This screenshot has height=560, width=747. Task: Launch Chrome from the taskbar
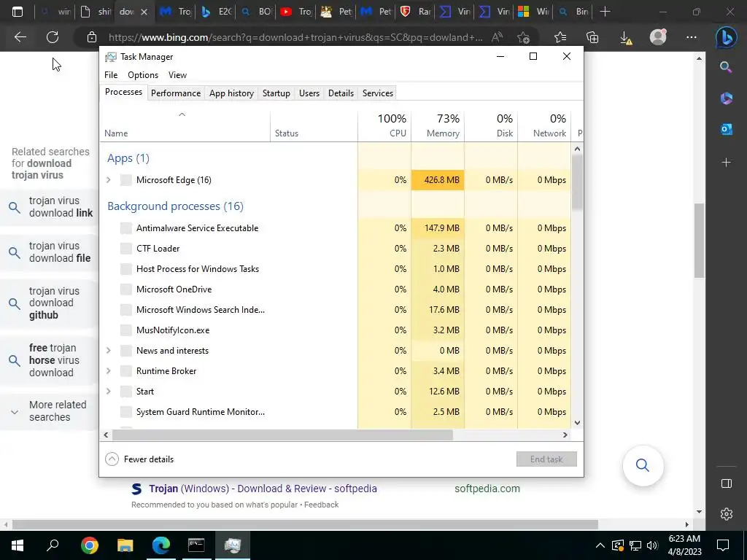(90, 545)
